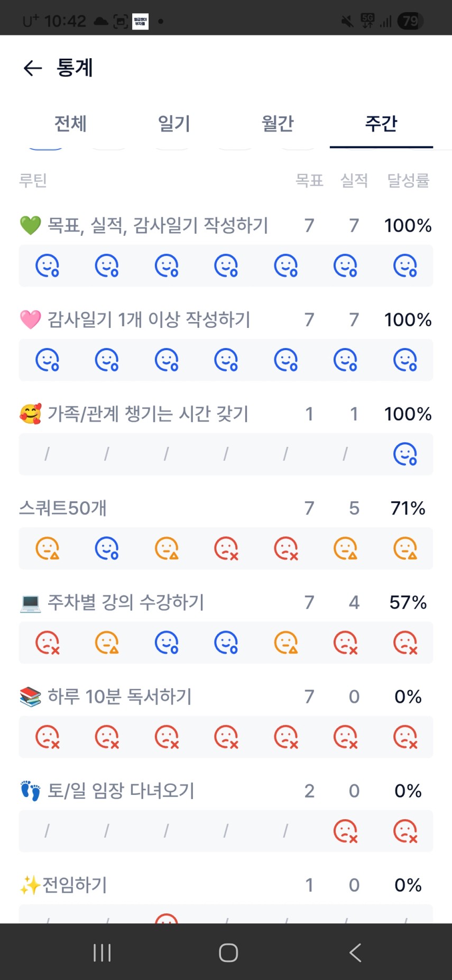Click the only blue smiley in 가족/관계 row
This screenshot has height=980, width=452.
[405, 454]
